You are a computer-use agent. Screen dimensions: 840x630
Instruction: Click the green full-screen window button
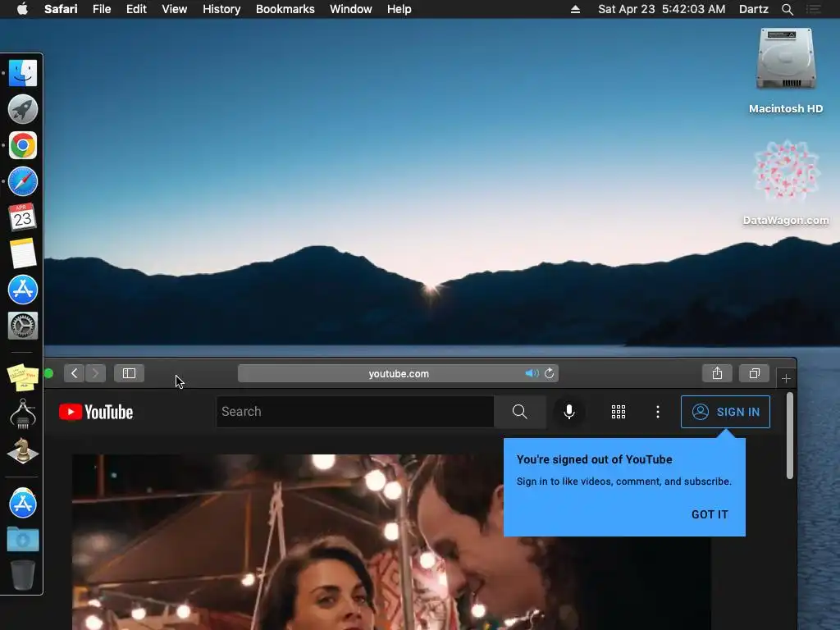48,373
